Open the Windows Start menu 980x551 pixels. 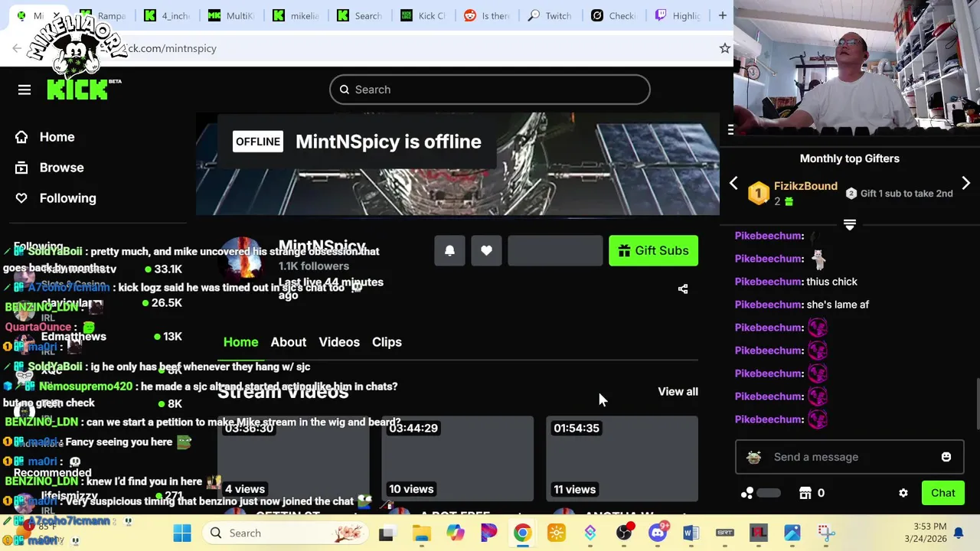tap(182, 533)
